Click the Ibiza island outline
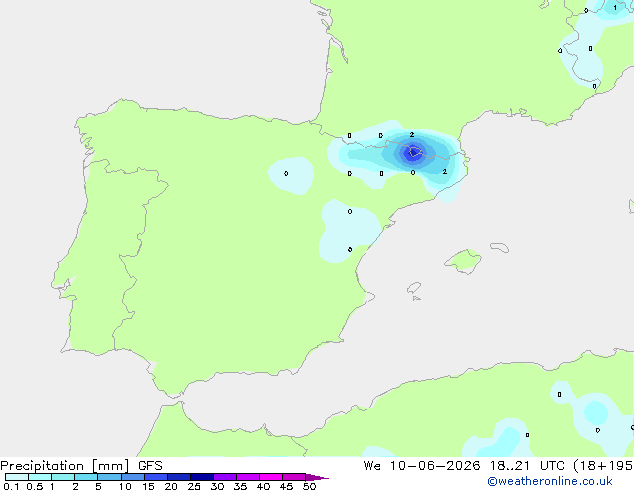 click(414, 288)
